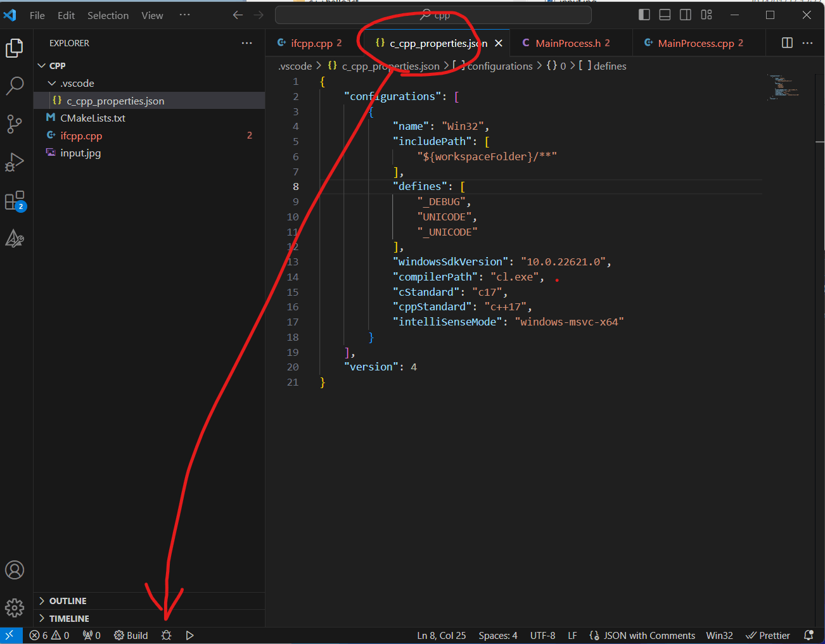Close the c_cpp_properties.json tab
Screen dimensions: 825x644
(499, 43)
